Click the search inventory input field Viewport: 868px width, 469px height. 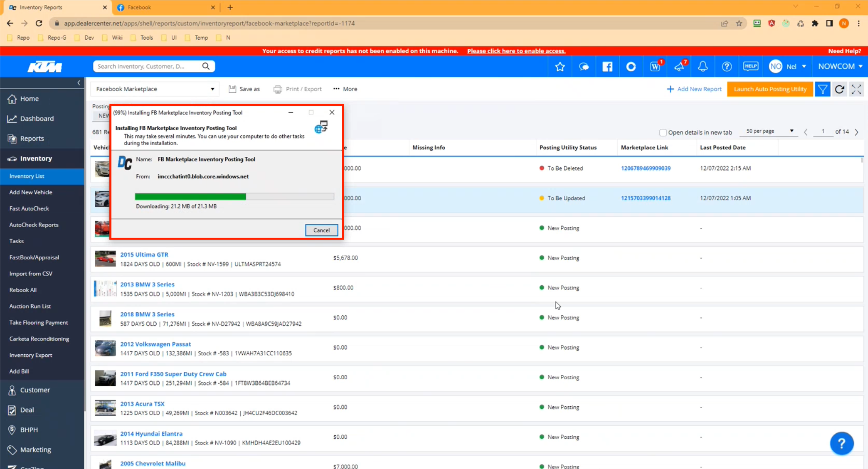148,66
